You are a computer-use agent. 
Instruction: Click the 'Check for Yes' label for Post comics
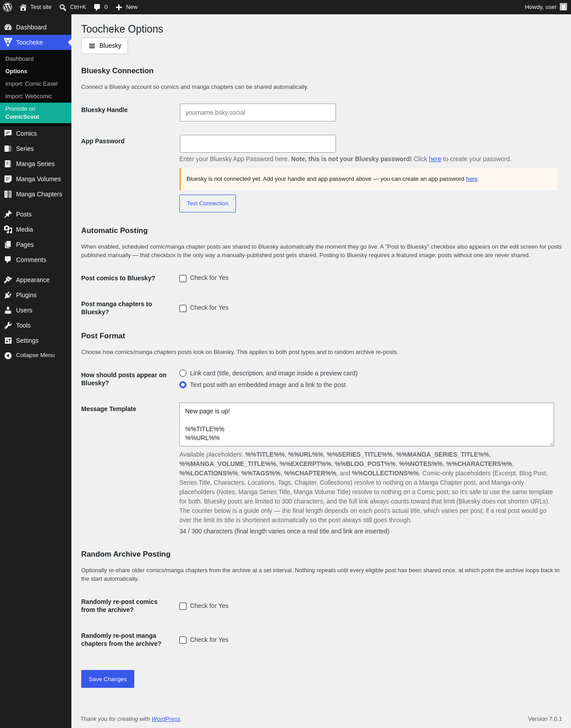coord(209,278)
